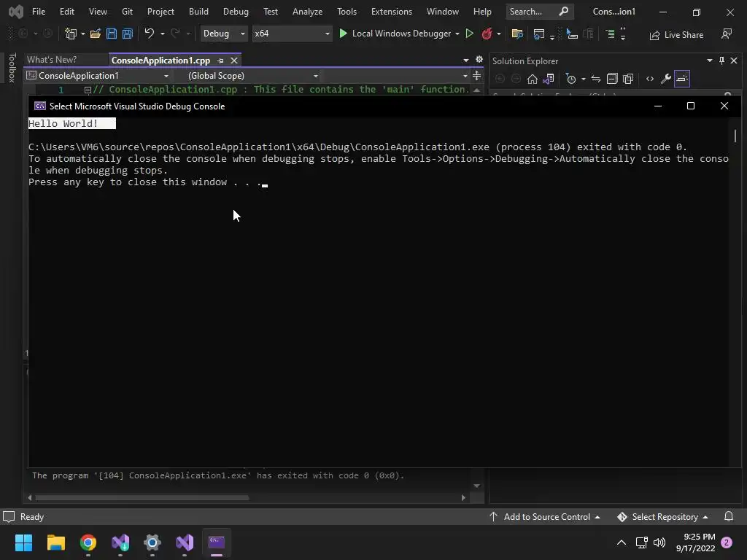Click the Live Share button
This screenshot has width=747, height=560.
click(676, 35)
